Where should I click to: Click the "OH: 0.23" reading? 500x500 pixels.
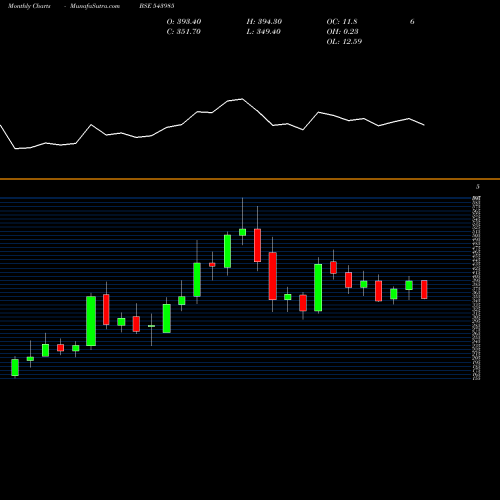(x=342, y=32)
